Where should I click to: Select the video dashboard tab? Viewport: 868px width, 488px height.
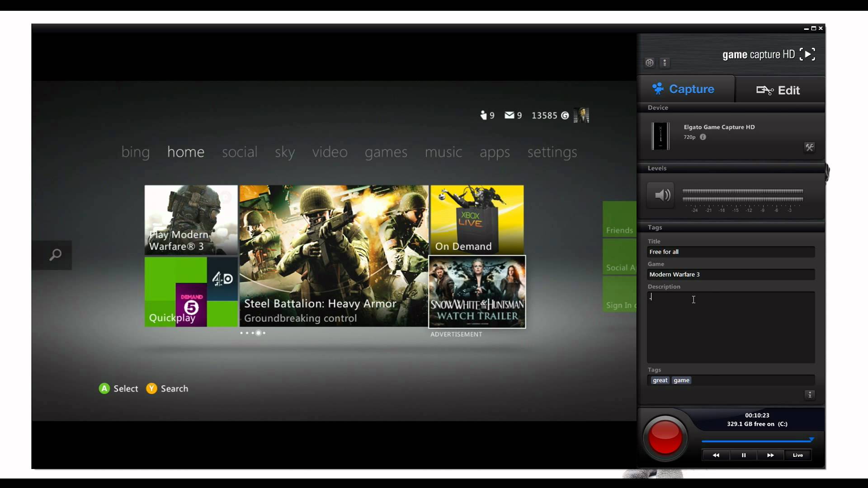(x=330, y=152)
